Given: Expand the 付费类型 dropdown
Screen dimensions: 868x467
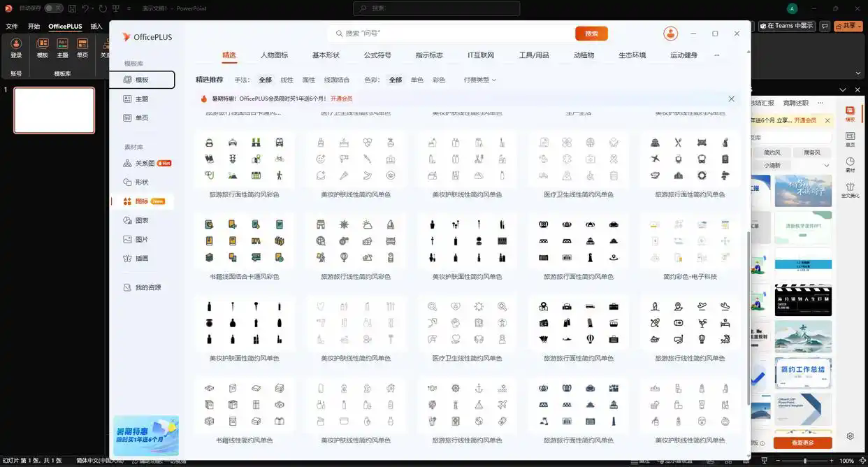Looking at the screenshot, I should point(479,80).
